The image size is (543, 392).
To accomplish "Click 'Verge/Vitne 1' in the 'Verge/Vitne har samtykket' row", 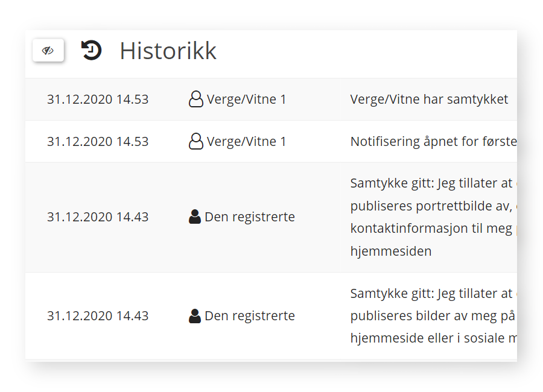I will point(246,100).
